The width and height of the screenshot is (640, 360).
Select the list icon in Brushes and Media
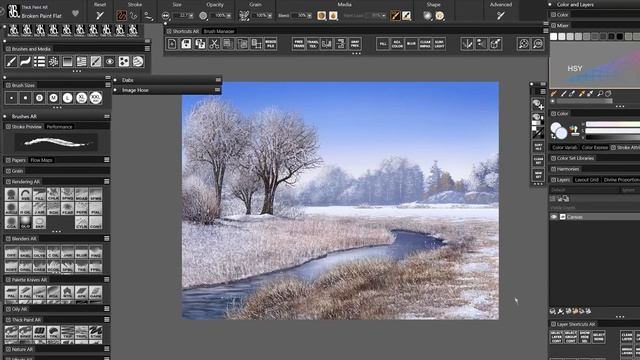tap(40, 62)
